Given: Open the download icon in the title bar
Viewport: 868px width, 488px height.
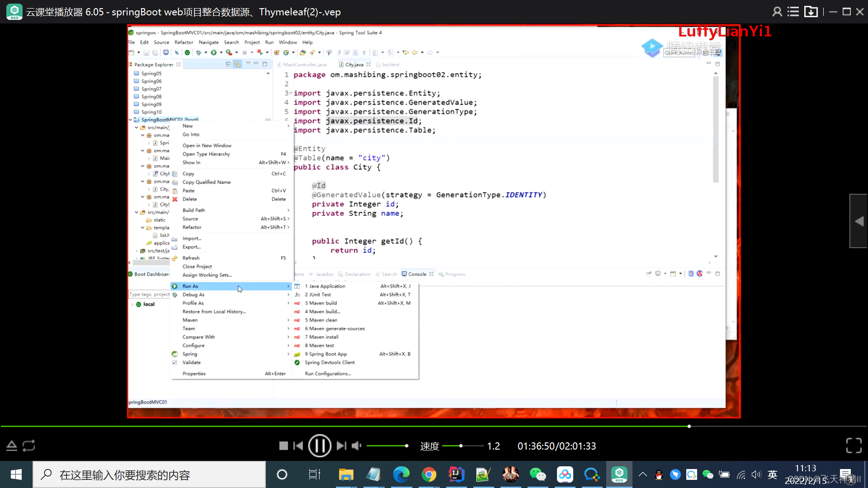Looking at the screenshot, I should (811, 12).
